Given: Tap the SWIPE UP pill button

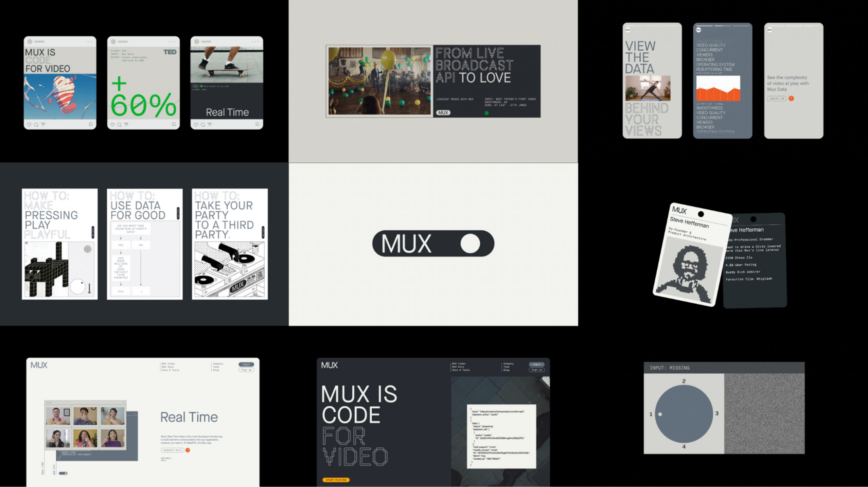Looking at the screenshot, I should (777, 98).
